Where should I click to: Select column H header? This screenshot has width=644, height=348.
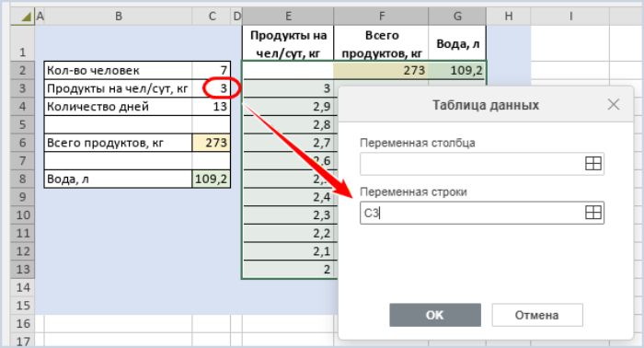pos(509,16)
